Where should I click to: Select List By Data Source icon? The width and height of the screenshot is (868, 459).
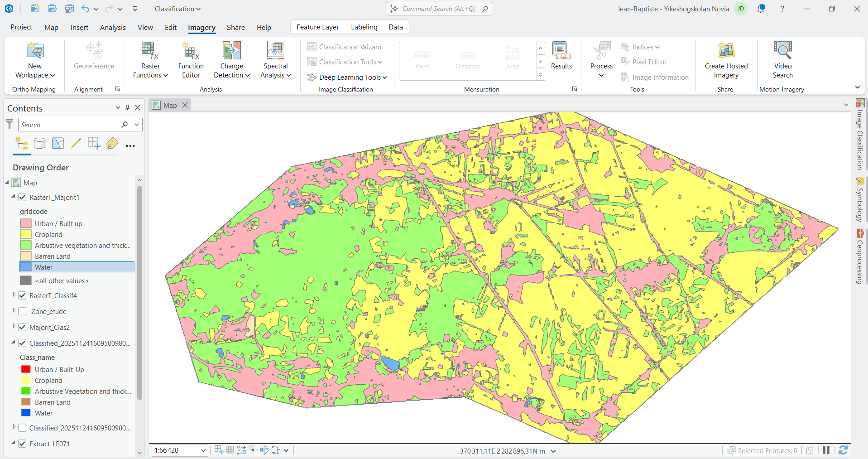[40, 144]
